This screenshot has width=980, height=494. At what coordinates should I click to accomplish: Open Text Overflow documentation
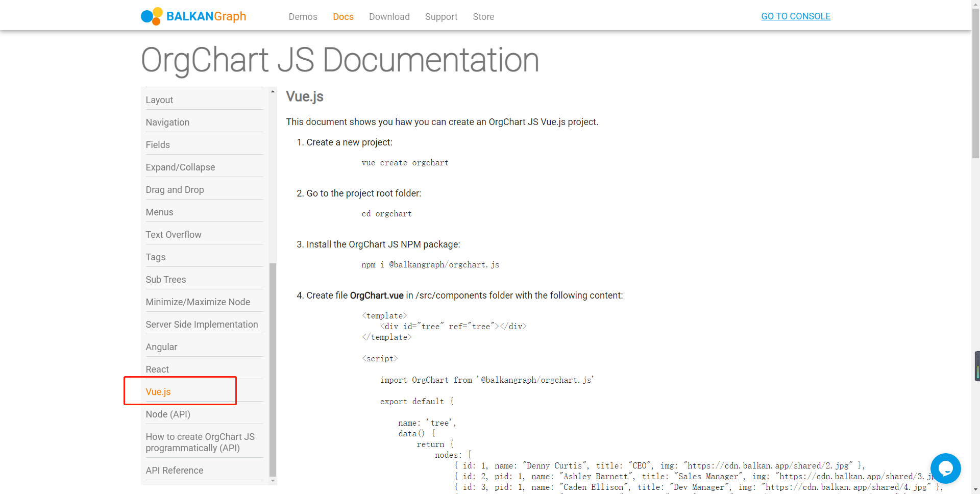pos(204,235)
